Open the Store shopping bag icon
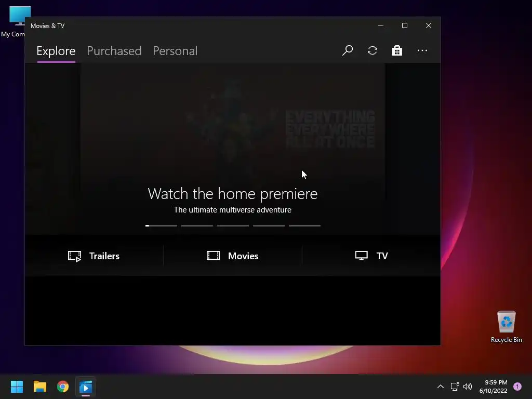 pos(397,50)
